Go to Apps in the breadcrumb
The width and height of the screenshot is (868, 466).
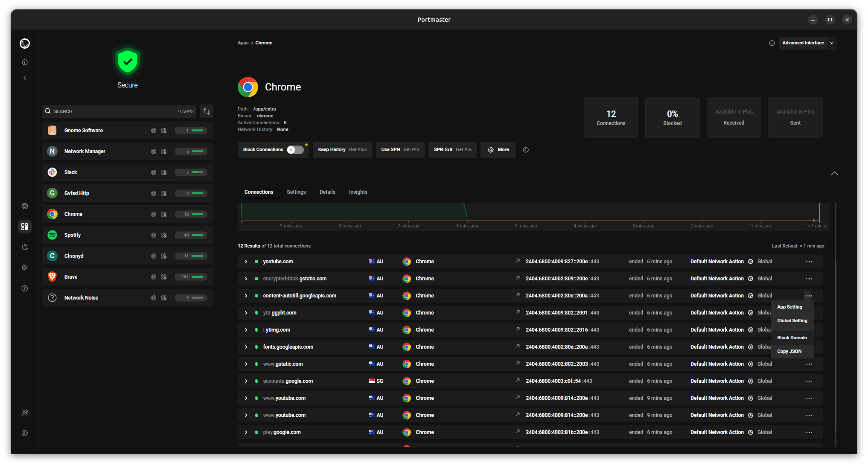[x=243, y=43]
